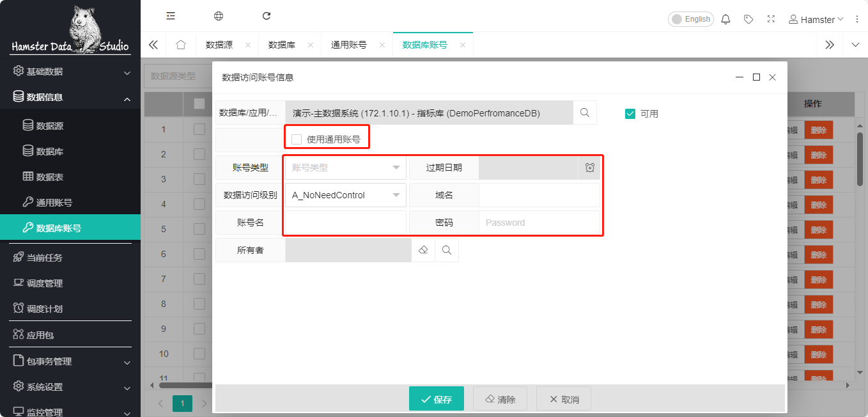
Task: Open the 数据访问级别 dropdown
Action: coord(346,195)
